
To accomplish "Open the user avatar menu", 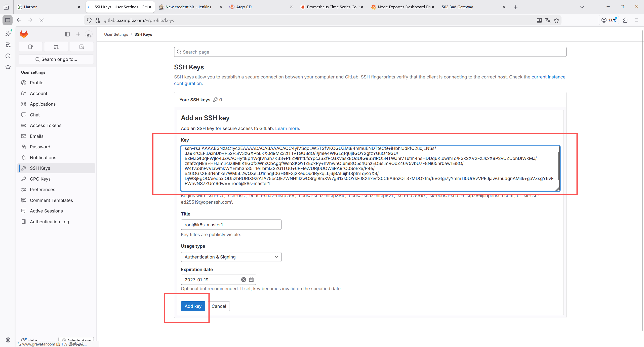I will pyautogui.click(x=89, y=34).
